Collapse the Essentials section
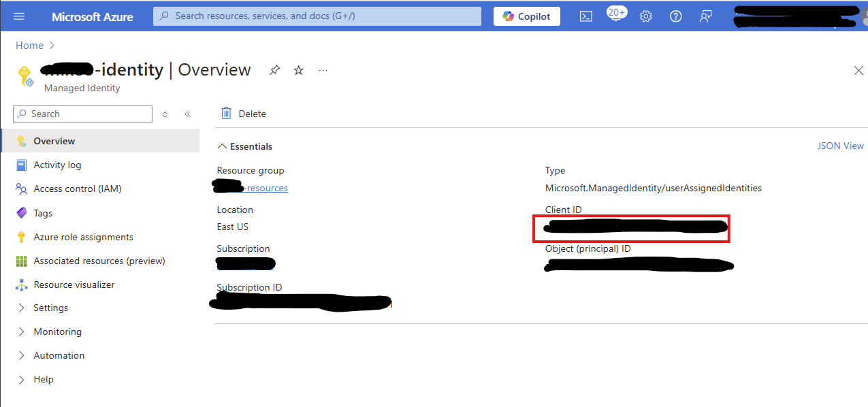This screenshot has height=407, width=868. [x=244, y=146]
